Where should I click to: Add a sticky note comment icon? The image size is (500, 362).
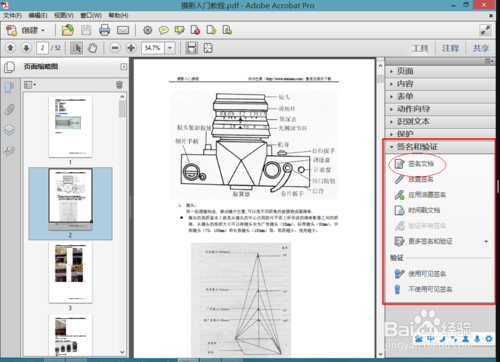[163, 31]
